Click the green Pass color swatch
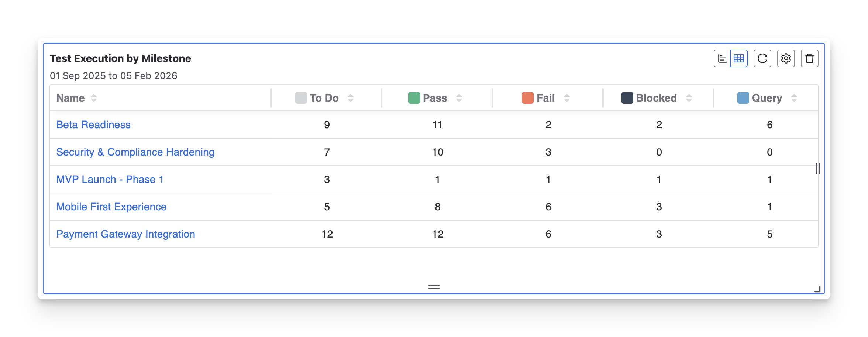Viewport: 868px width, 337px height. pos(414,98)
